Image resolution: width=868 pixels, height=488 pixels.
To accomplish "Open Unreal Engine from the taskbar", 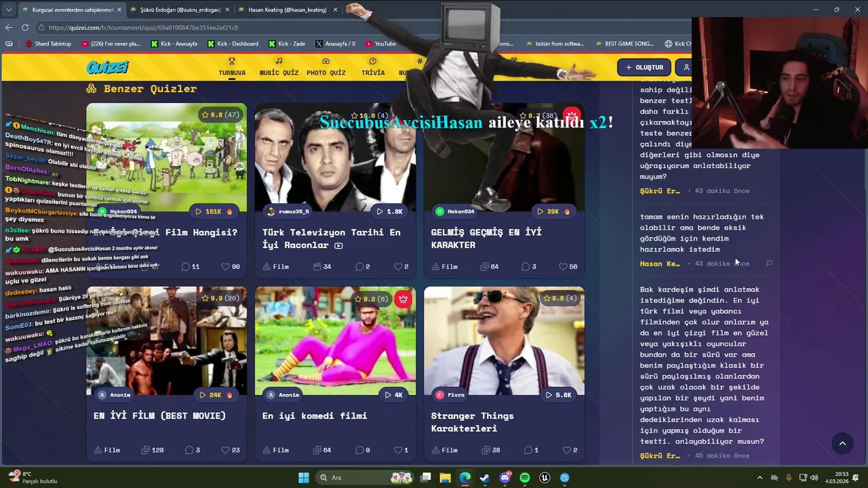I will tap(545, 478).
